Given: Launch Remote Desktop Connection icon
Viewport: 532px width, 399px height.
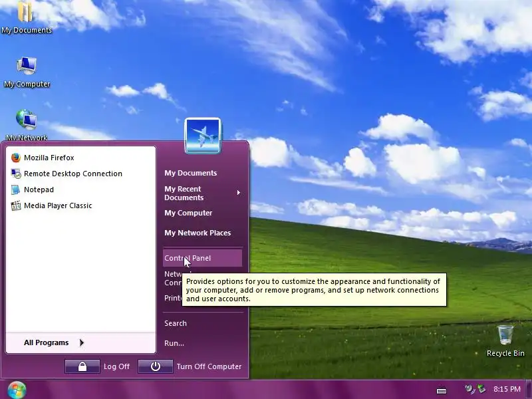Looking at the screenshot, I should [15, 174].
